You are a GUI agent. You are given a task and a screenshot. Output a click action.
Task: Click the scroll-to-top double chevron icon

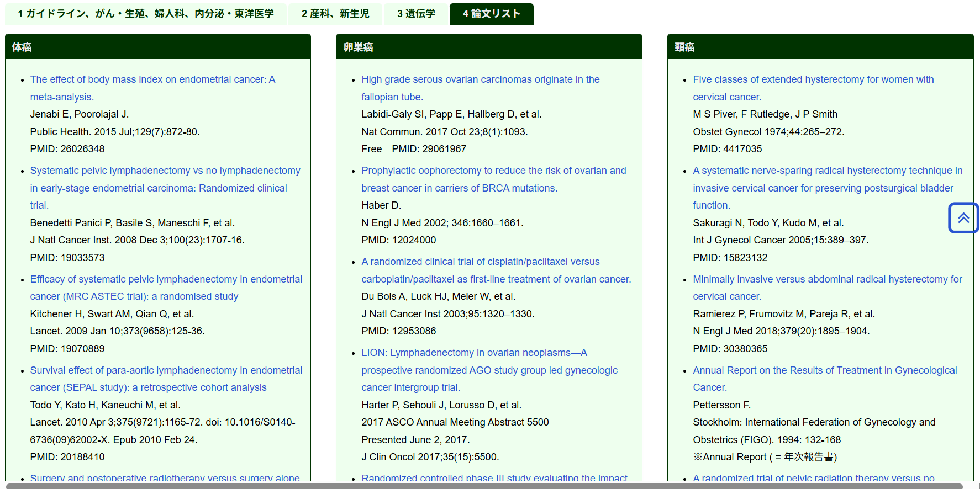tap(963, 218)
